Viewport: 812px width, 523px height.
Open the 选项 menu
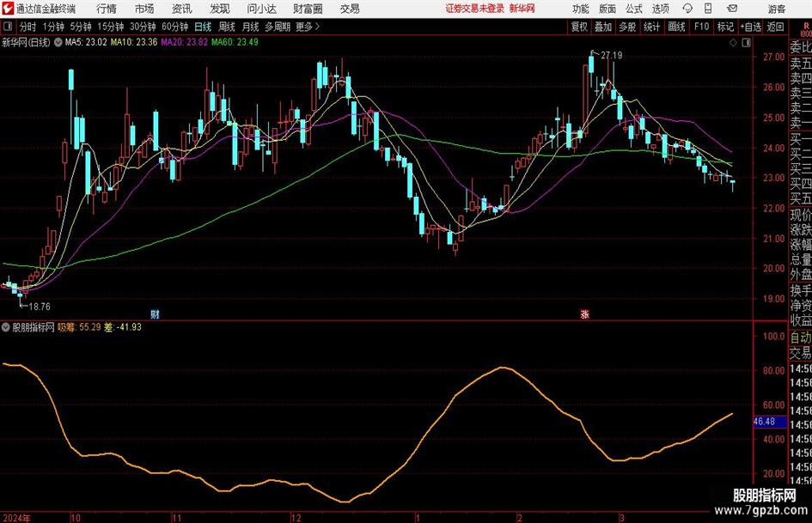pos(660,9)
